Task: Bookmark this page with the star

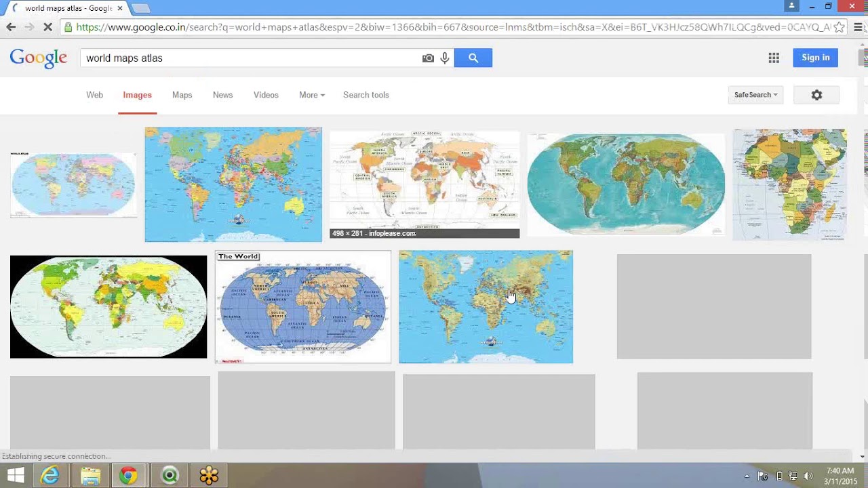Action: click(840, 27)
